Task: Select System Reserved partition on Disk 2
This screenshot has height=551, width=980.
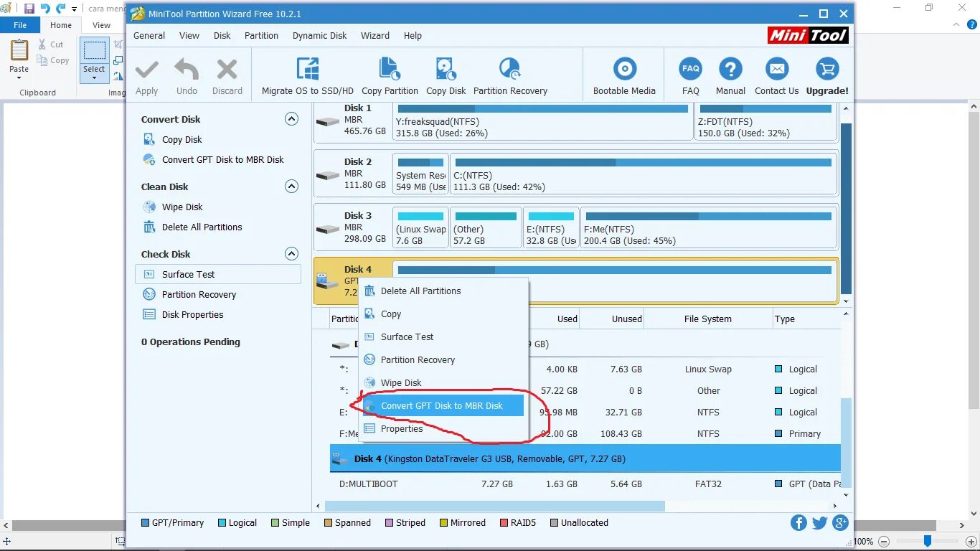Action: click(420, 173)
